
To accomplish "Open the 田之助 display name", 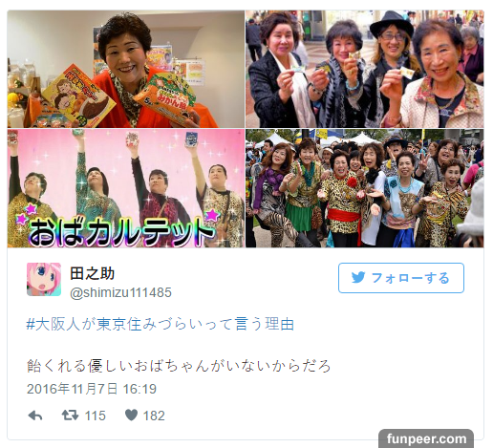I will click(92, 273).
